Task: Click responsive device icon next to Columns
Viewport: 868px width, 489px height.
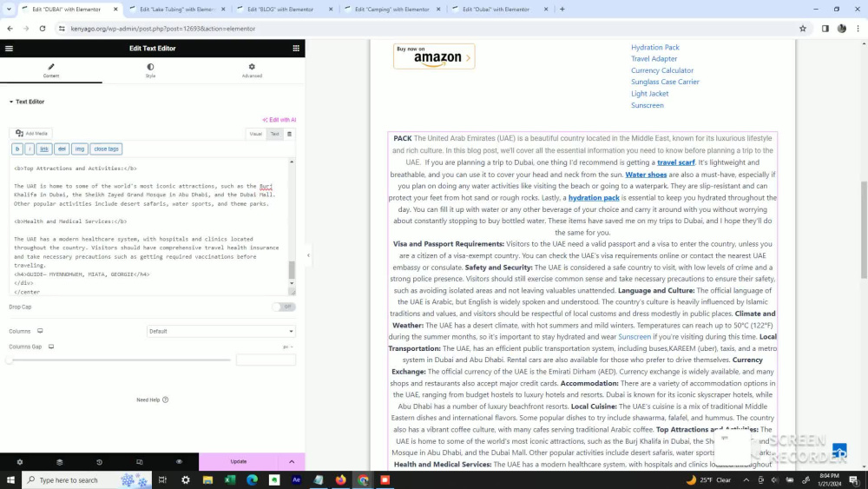Action: click(40, 331)
